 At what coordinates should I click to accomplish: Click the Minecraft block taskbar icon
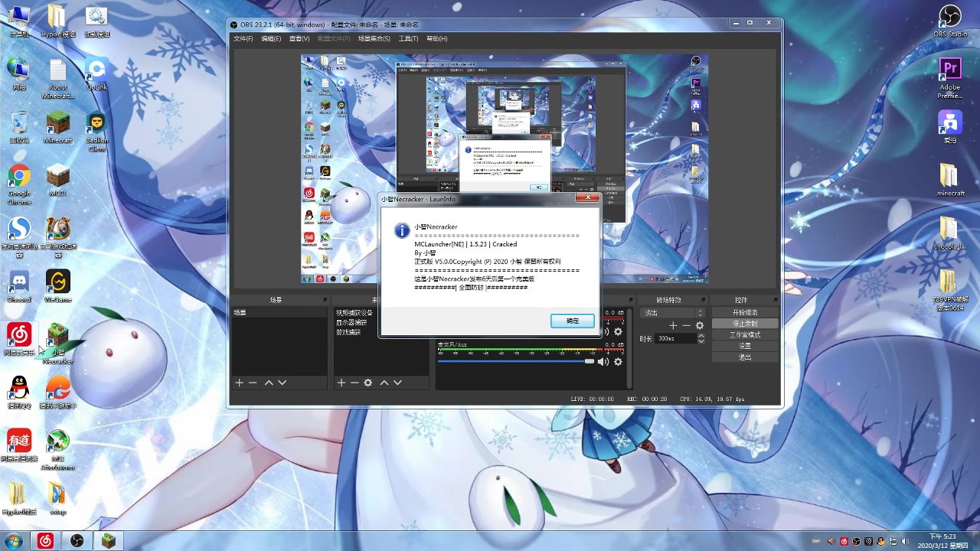coord(108,541)
